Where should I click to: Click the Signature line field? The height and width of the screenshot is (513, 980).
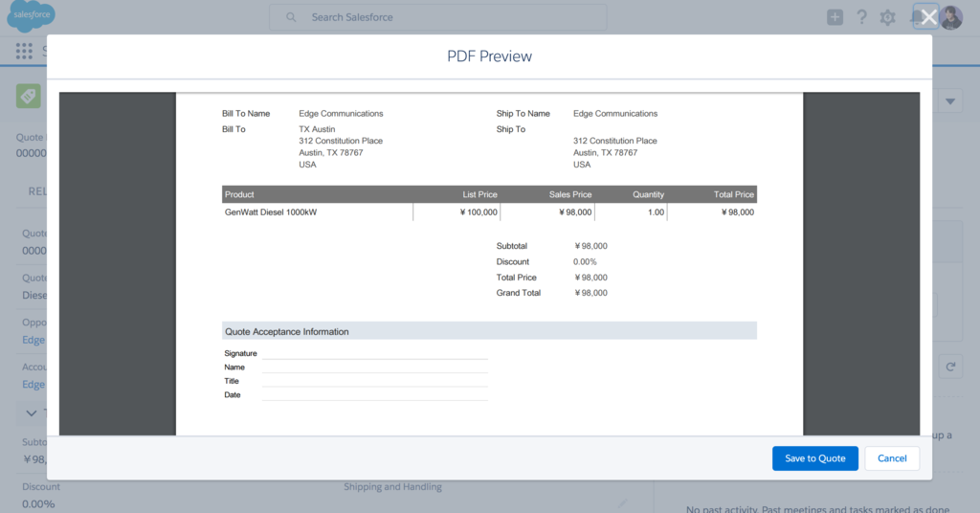(374, 354)
